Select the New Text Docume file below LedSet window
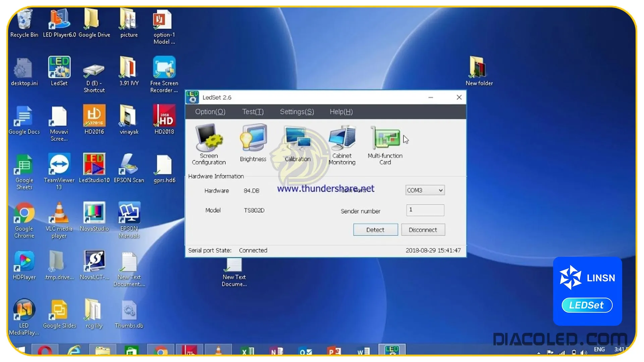Viewport: 644px width, 362px height. tap(234, 273)
